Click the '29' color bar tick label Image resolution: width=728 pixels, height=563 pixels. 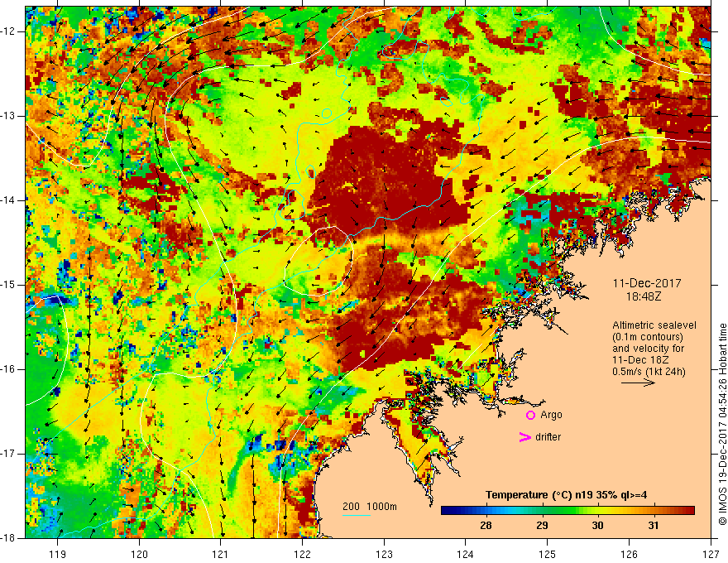point(542,526)
